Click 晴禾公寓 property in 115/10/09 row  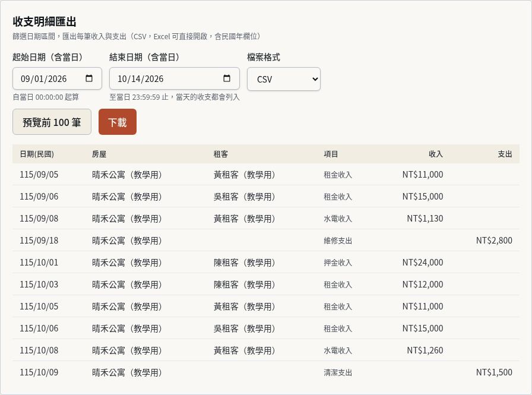127,372
